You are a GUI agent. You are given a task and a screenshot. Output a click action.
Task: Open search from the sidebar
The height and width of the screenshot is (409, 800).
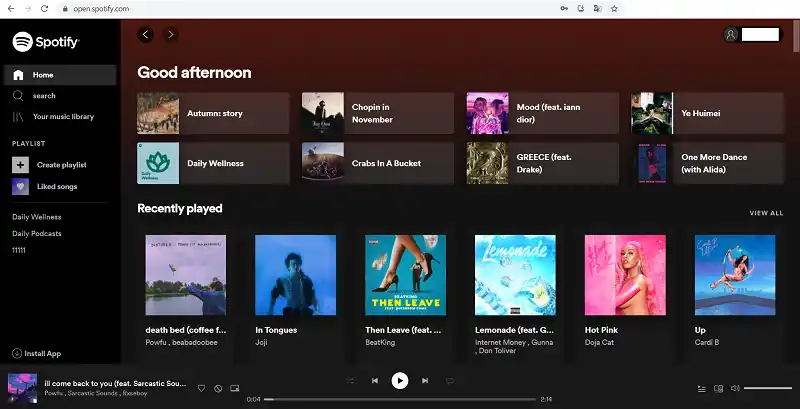[x=19, y=96]
